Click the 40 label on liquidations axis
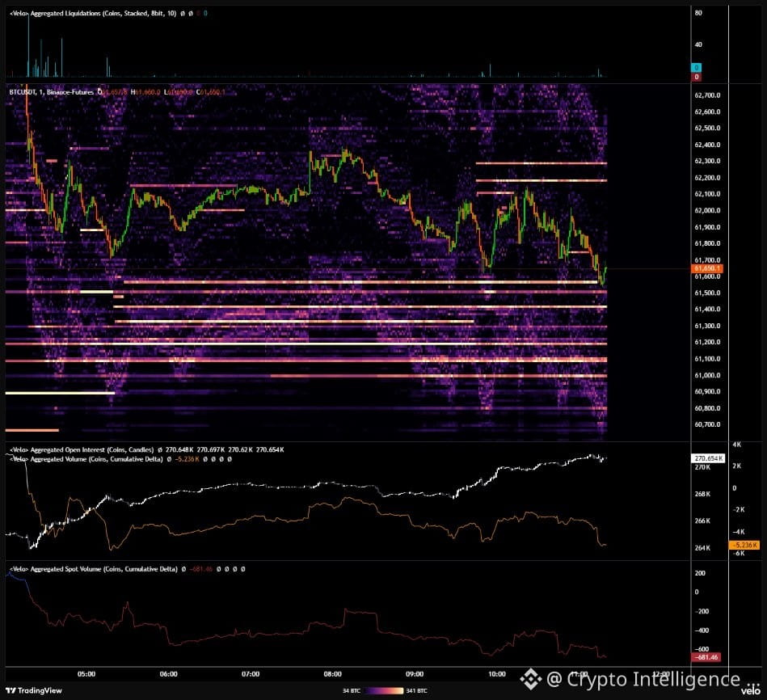767x700 pixels. (x=698, y=44)
